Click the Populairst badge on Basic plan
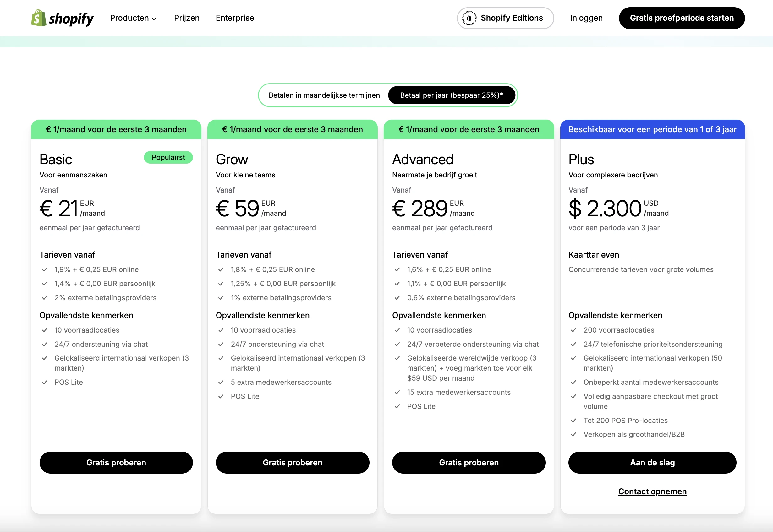This screenshot has height=532, width=773. click(x=168, y=157)
